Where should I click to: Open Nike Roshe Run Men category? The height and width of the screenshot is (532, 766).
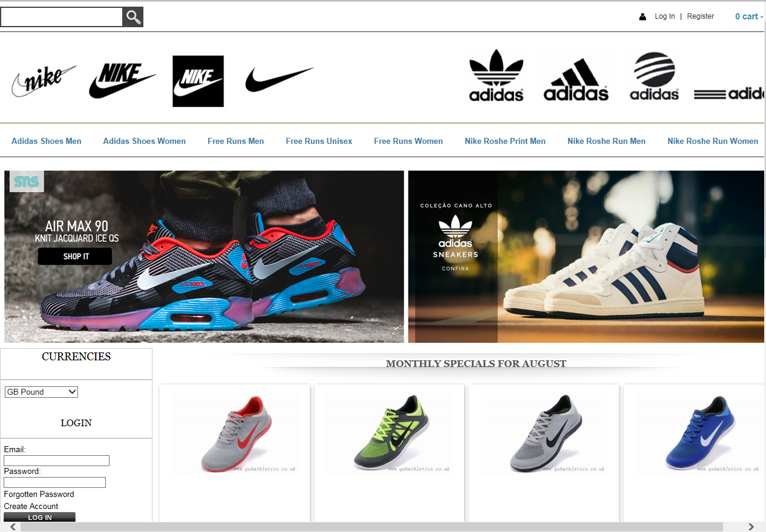(606, 141)
